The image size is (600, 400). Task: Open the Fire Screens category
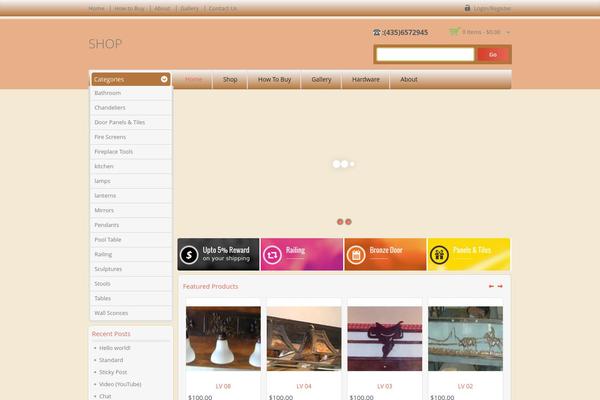[131, 137]
